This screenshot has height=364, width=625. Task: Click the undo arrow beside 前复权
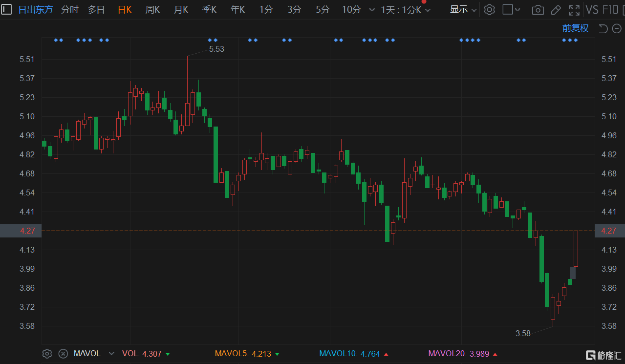point(603,28)
